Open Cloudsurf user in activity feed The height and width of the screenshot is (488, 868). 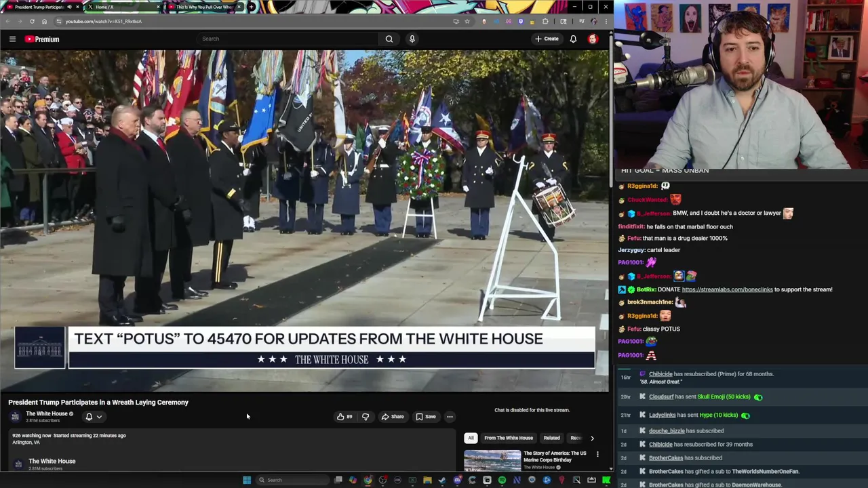(x=661, y=396)
